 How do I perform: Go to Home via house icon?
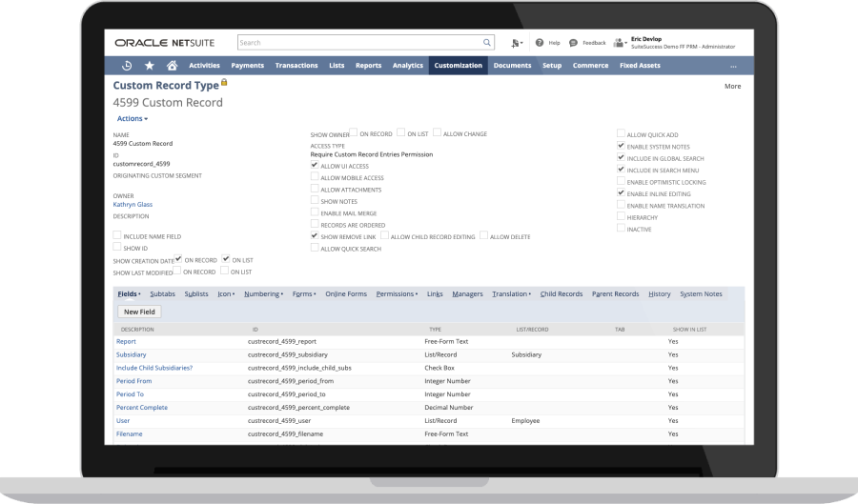click(172, 66)
